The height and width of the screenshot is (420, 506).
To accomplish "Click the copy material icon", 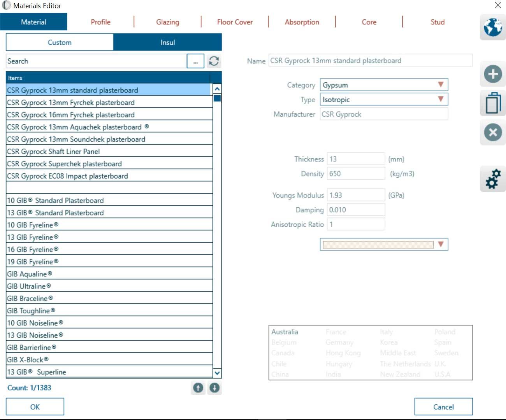I will pos(493,103).
